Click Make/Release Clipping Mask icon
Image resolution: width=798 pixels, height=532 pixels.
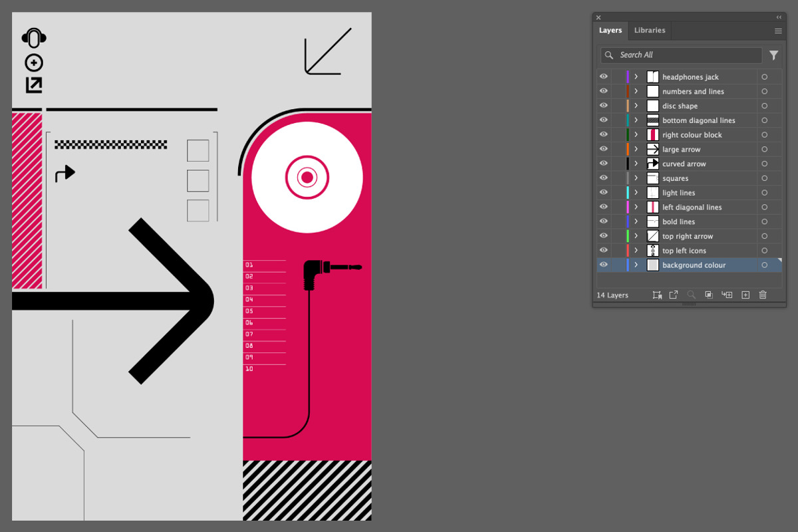pyautogui.click(x=709, y=295)
